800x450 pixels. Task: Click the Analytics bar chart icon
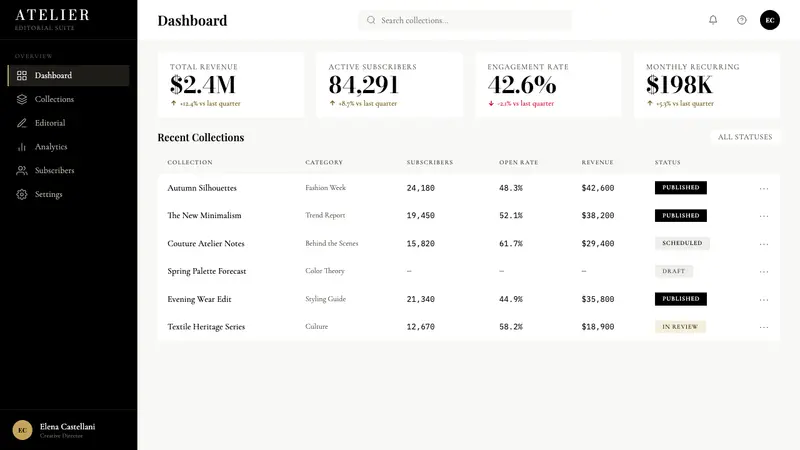(21, 147)
